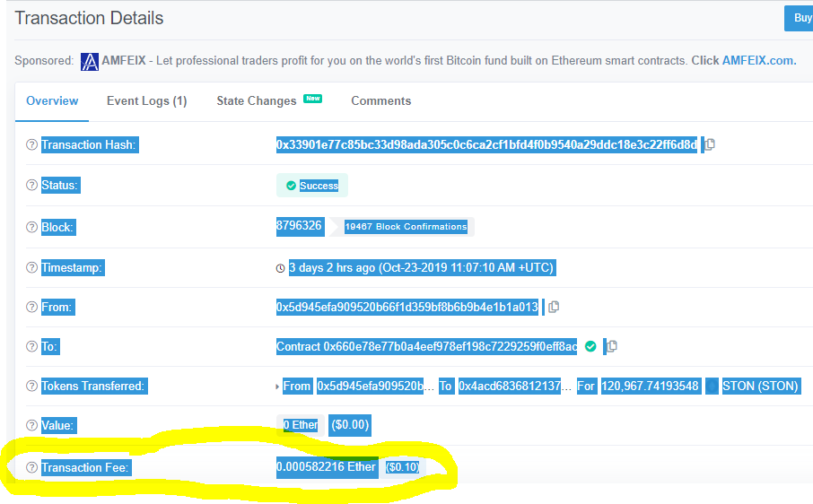Select the Overview tab

point(52,101)
